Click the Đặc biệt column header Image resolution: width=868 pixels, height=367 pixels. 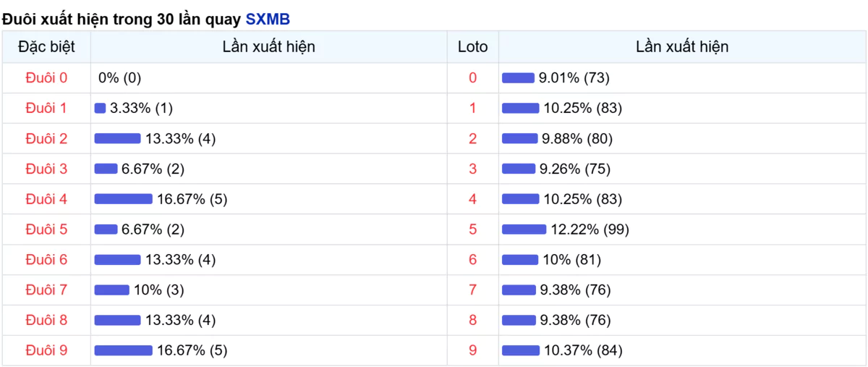pyautogui.click(x=46, y=47)
